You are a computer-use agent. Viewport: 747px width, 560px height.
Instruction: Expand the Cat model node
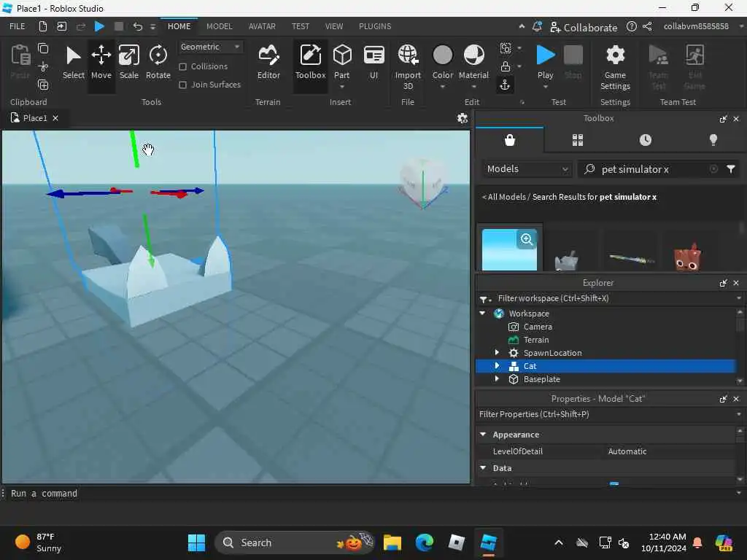tap(497, 366)
